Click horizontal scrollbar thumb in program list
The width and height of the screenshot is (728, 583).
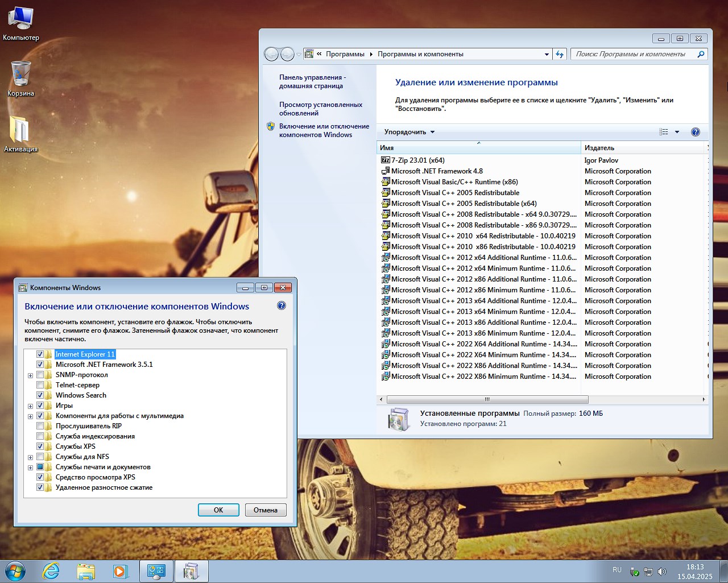point(487,399)
